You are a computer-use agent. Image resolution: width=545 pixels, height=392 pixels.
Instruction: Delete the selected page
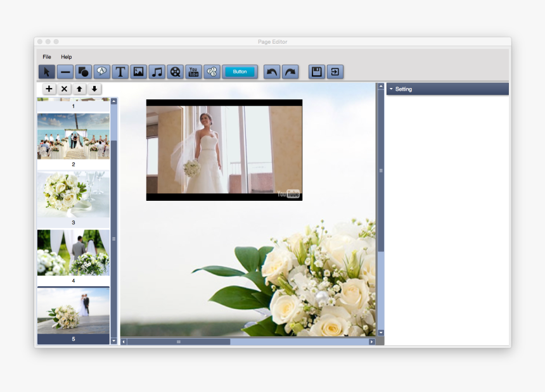pos(64,89)
